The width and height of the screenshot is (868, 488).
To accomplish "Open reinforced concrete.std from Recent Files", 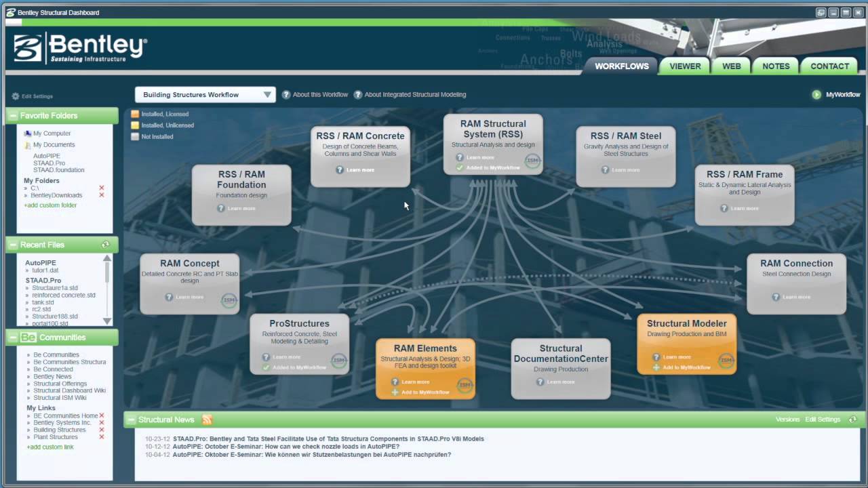I will click(64, 296).
